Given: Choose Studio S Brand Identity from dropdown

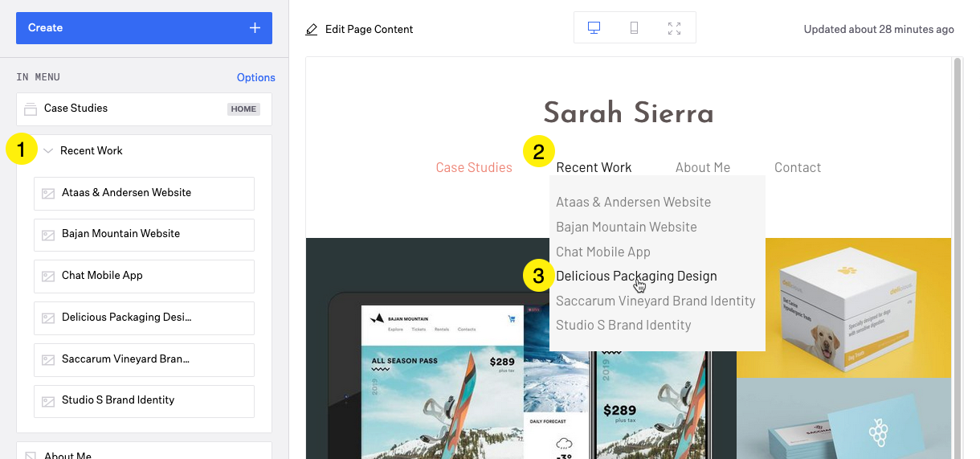Looking at the screenshot, I should pos(623,325).
